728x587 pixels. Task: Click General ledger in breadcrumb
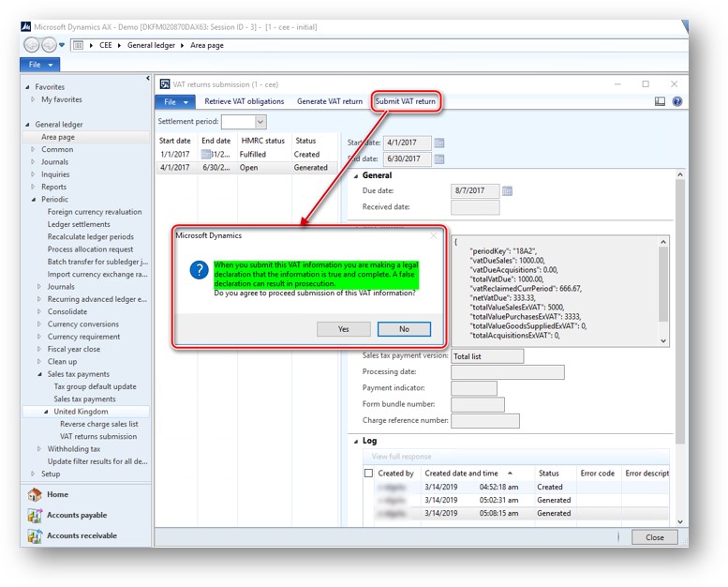(x=152, y=45)
